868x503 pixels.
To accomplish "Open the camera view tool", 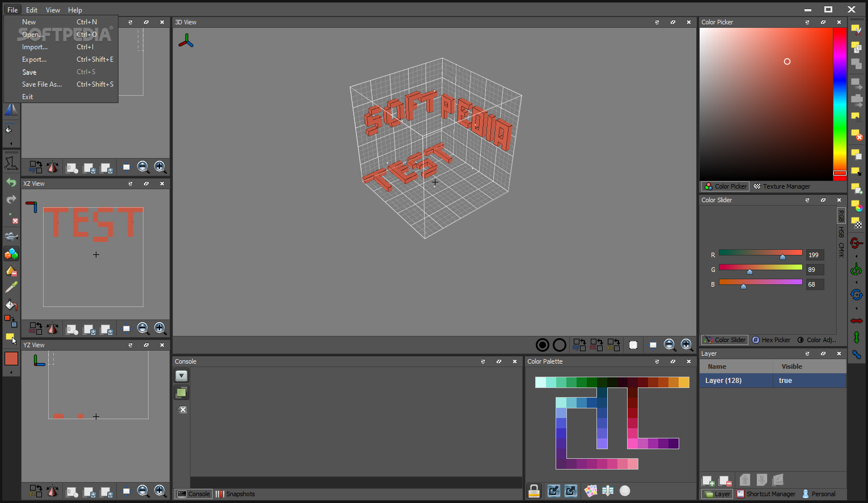I will 11,236.
